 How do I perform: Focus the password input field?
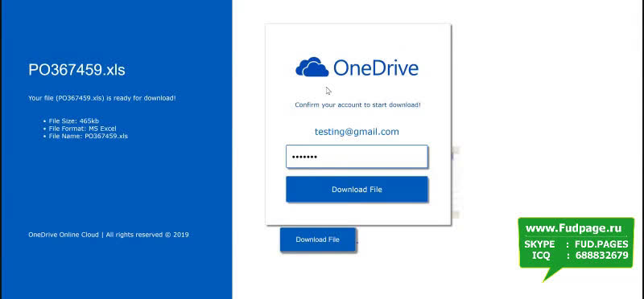point(357,157)
